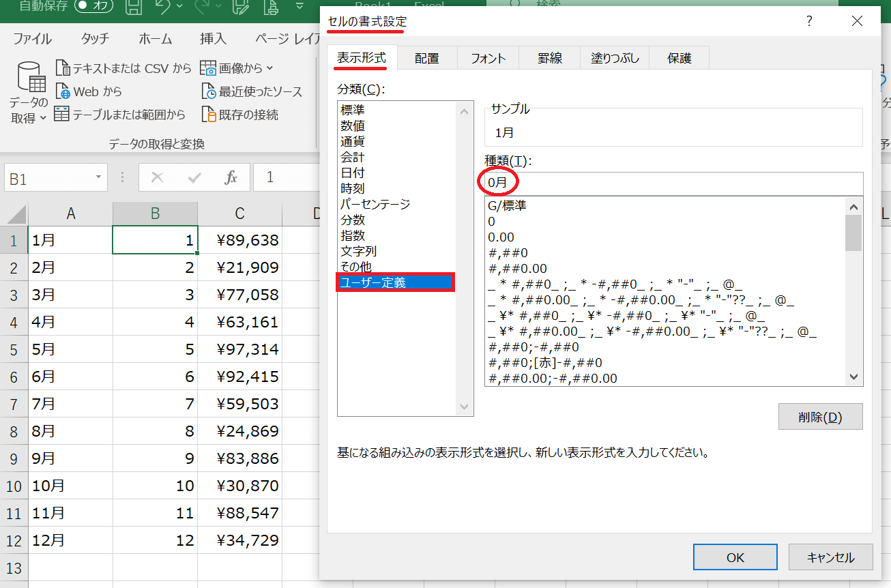Screen dimensions: 891x588
Task: Open the Undo history dropdown arrow
Action: [x=179, y=7]
